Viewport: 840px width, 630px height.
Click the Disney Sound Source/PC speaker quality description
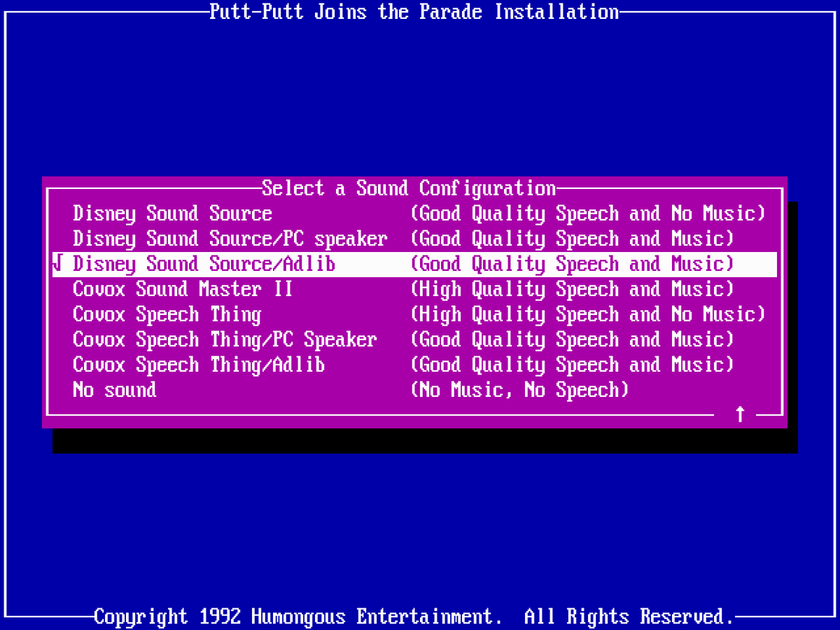572,239
